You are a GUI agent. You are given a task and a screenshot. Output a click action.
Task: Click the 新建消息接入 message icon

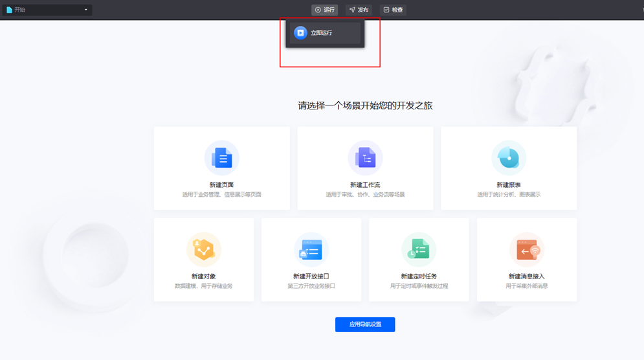tap(527, 249)
